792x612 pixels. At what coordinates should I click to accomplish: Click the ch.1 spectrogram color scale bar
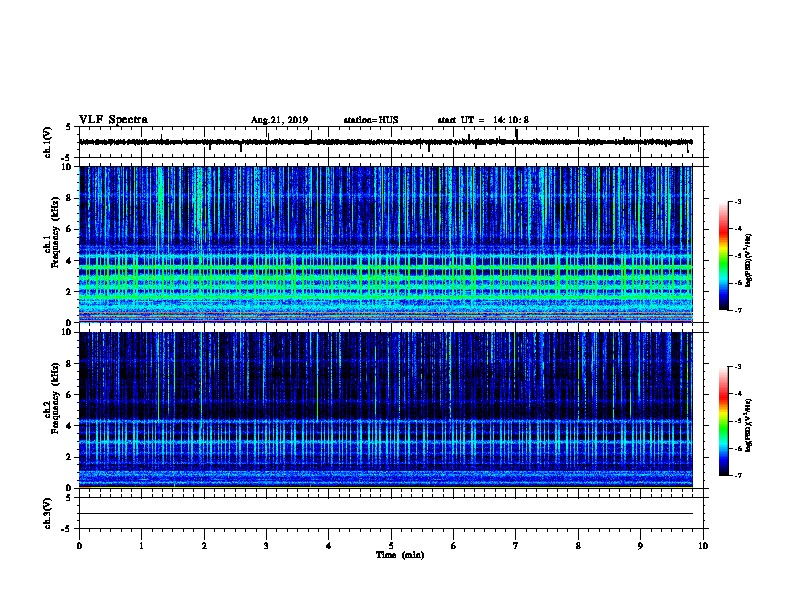click(724, 256)
